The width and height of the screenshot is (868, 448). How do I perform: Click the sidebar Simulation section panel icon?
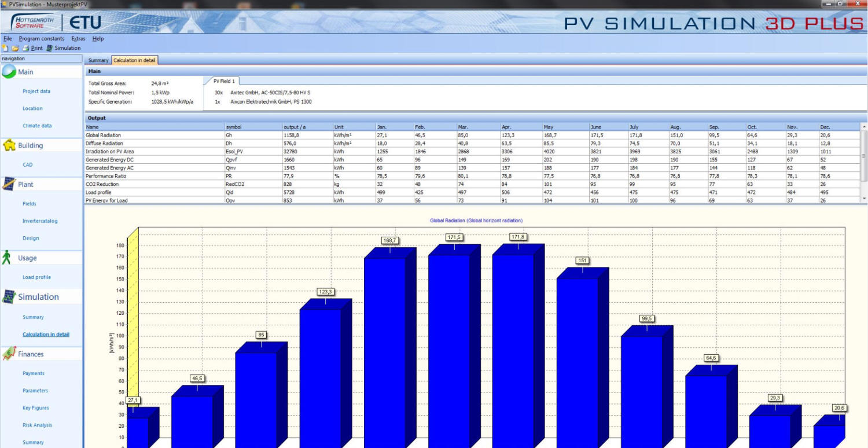tap(9, 296)
